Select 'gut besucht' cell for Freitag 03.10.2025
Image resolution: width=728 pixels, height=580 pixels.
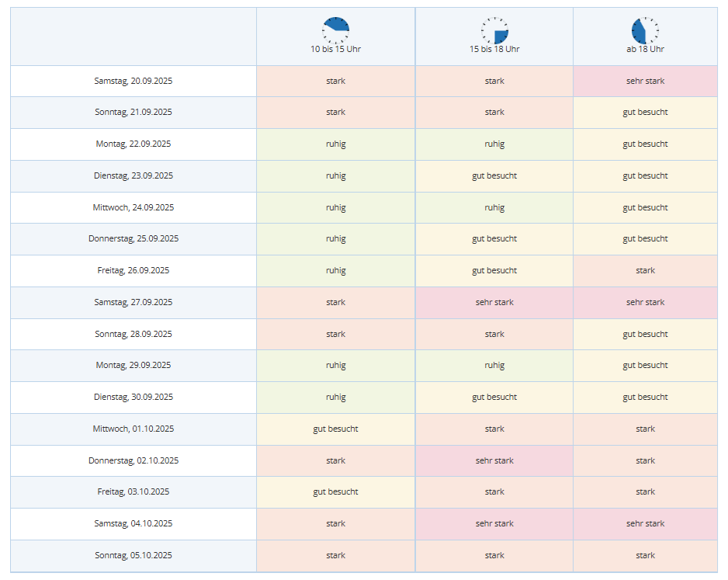335,491
